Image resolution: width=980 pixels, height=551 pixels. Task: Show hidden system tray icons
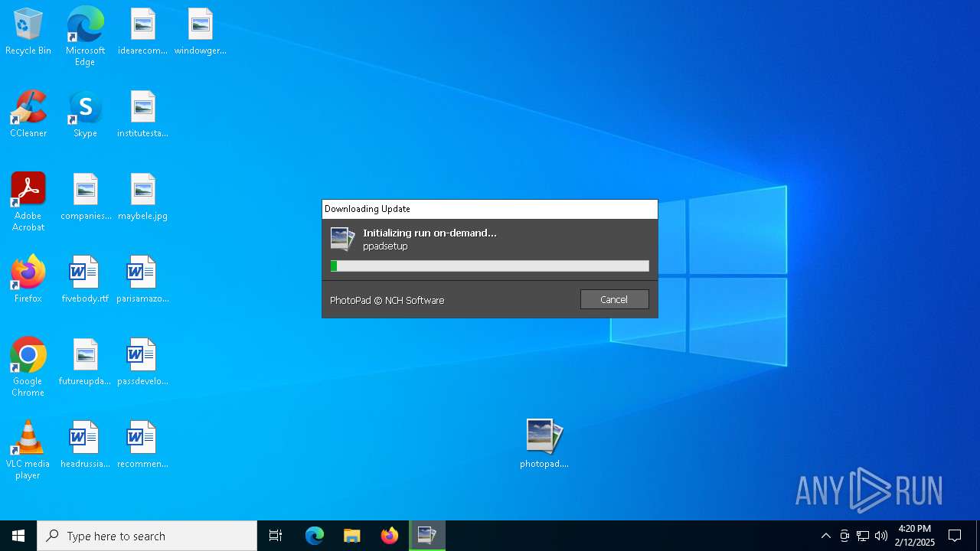[825, 536]
